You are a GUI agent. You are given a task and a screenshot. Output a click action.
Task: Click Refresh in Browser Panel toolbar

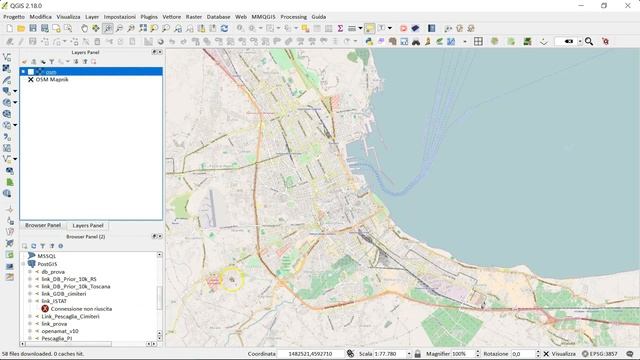coord(33,246)
